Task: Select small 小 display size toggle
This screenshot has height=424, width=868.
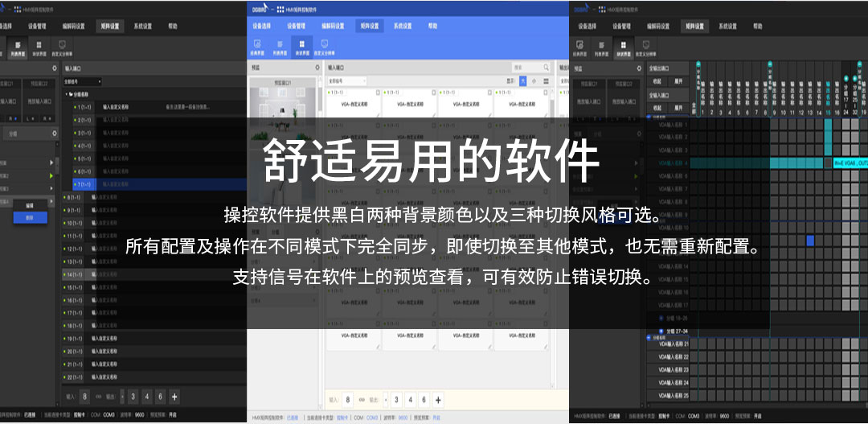Action: [x=534, y=81]
